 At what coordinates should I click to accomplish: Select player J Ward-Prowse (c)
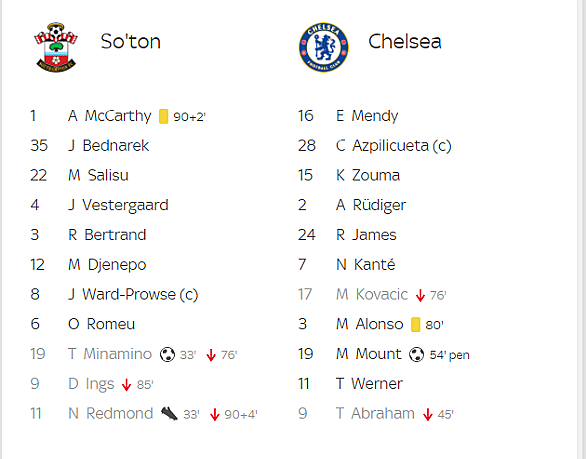pos(133,295)
